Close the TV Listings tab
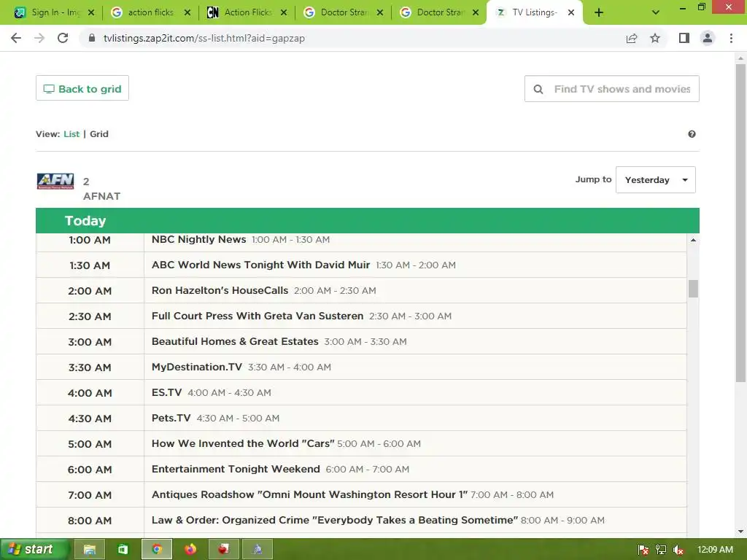The image size is (747, 560). pos(571,12)
